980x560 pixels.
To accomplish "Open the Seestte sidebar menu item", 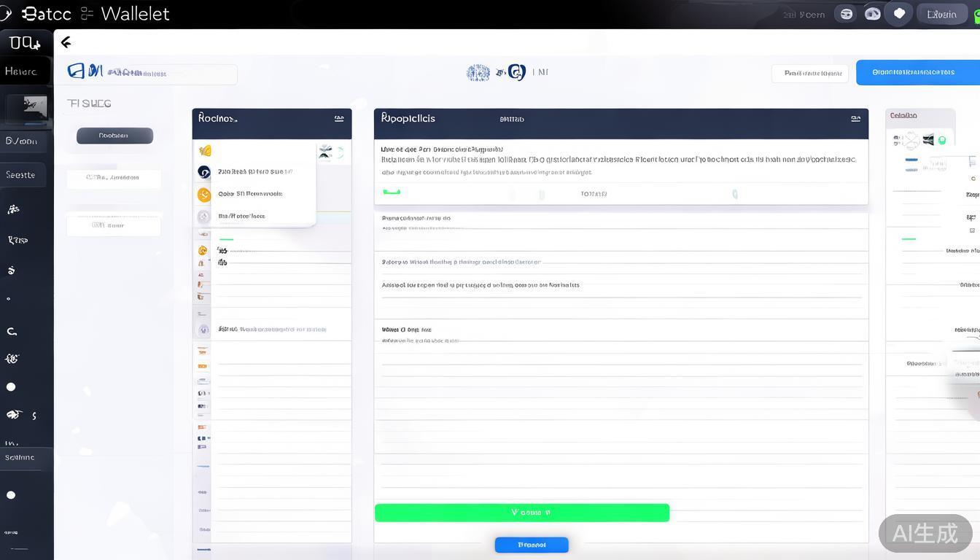I will [x=21, y=175].
